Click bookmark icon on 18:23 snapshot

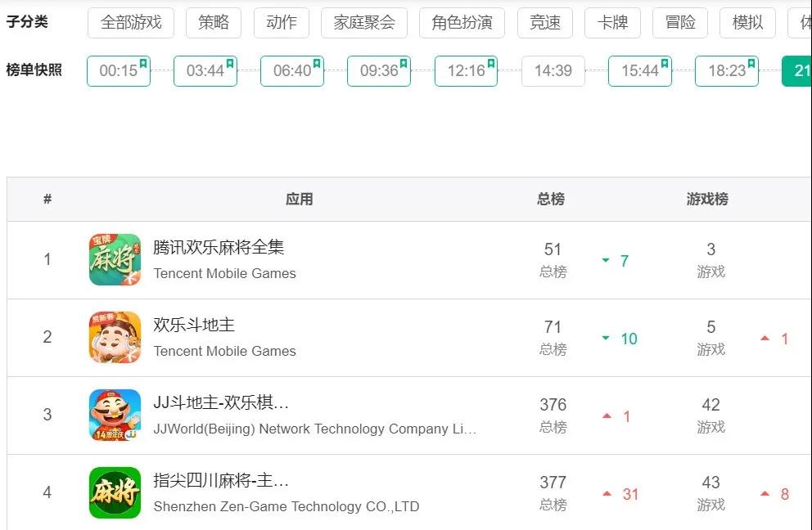tap(751, 64)
